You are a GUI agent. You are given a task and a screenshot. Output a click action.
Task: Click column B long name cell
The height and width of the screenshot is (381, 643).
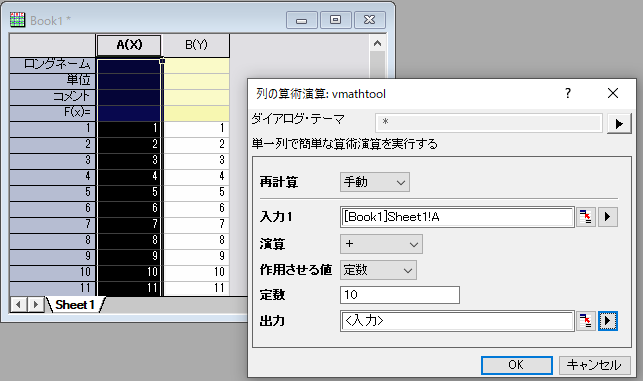[196, 65]
